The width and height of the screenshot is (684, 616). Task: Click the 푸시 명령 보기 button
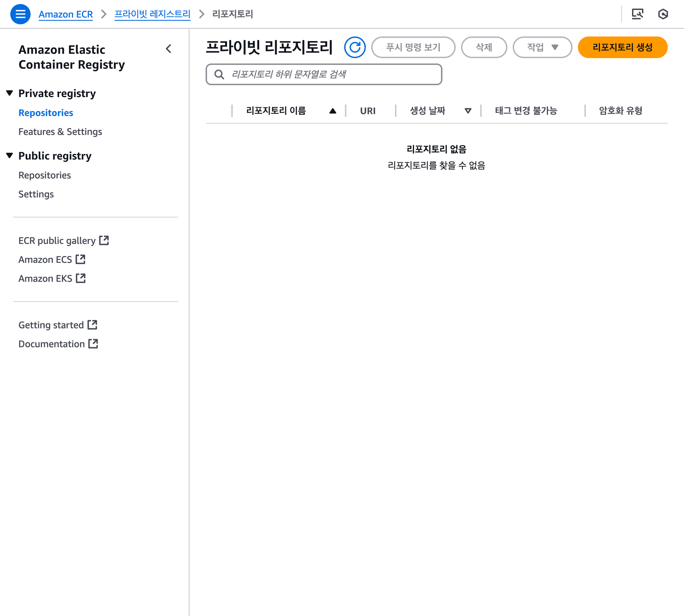(413, 47)
